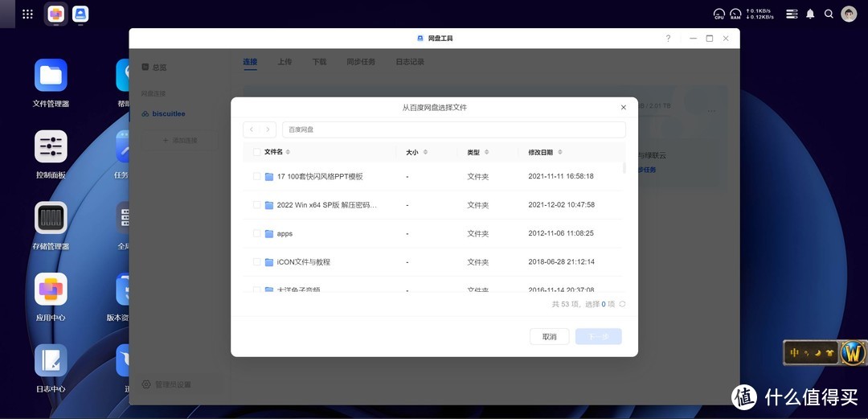The image size is (868, 419).
Task: Refresh the file list icon beside selection count
Action: click(x=622, y=304)
